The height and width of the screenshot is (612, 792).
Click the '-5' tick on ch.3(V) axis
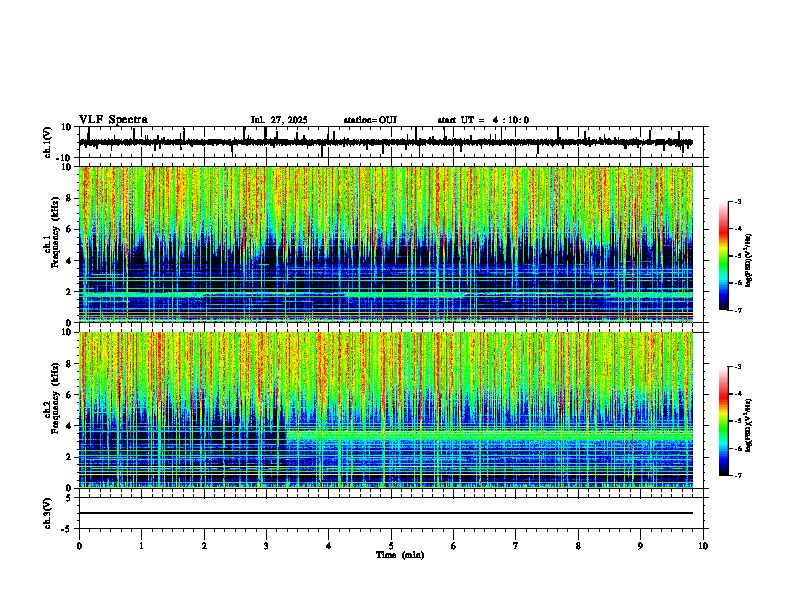[x=68, y=529]
